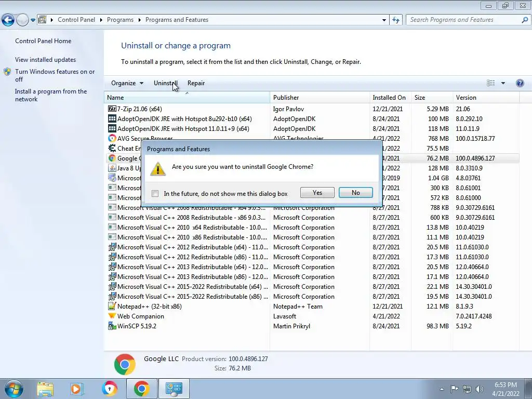Expand the Programs breadcrumb arrow
Viewport: 532px width, 399px height.
[139, 20]
